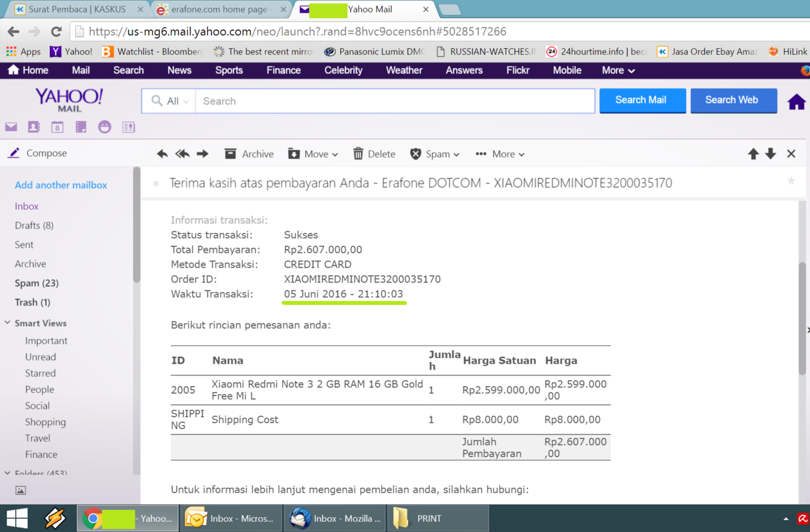Collapse the Folders (453) section
Image resolution: width=810 pixels, height=532 pixels.
click(x=8, y=473)
